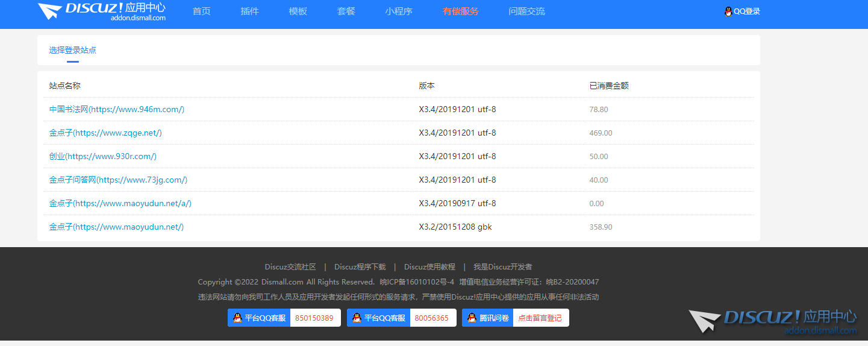Open 金点子 site zqge.net
The width and height of the screenshot is (868, 346).
coord(105,133)
